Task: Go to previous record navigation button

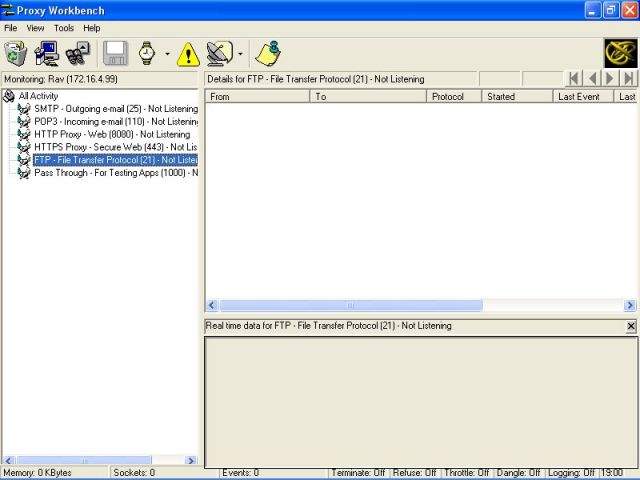Action: coord(592,78)
